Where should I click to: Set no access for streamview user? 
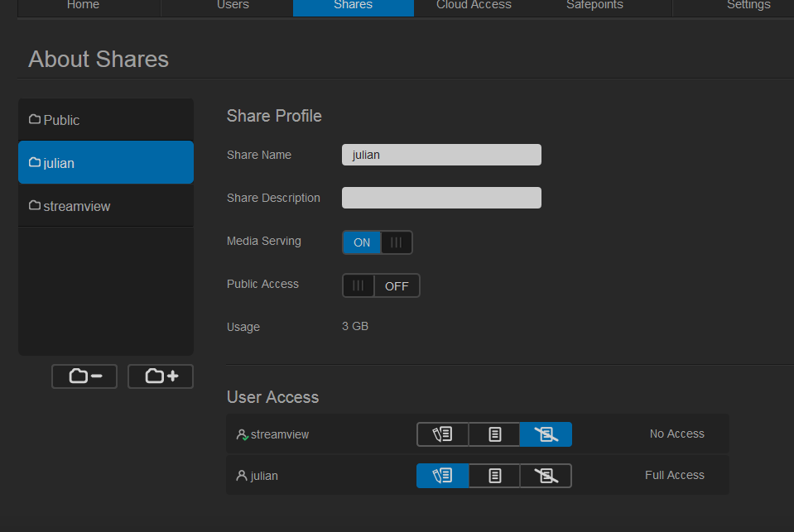[x=546, y=434]
